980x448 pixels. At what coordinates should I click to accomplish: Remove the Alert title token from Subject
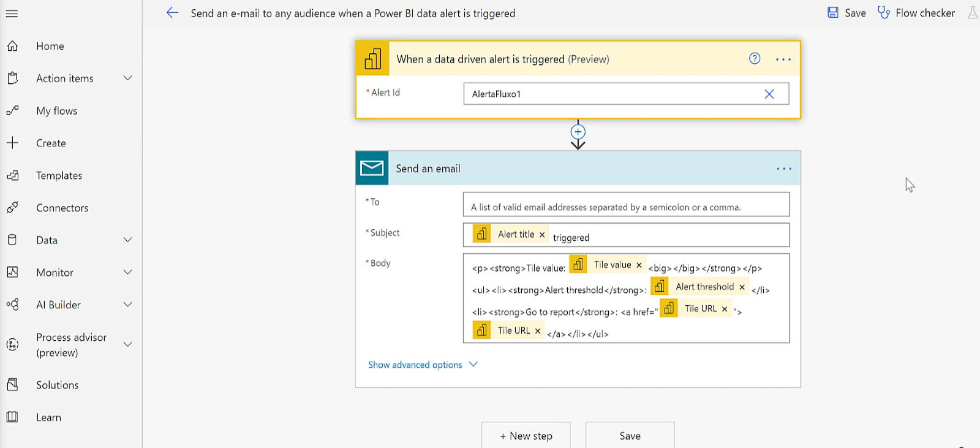coord(542,235)
